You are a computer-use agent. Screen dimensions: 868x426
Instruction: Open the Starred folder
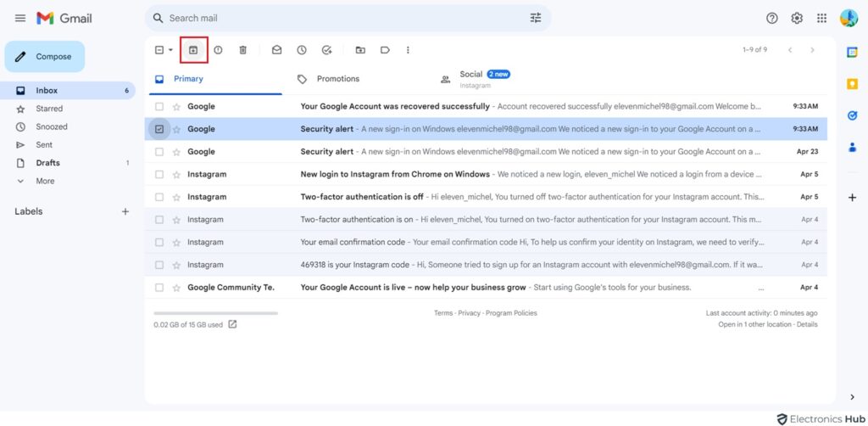70,109
